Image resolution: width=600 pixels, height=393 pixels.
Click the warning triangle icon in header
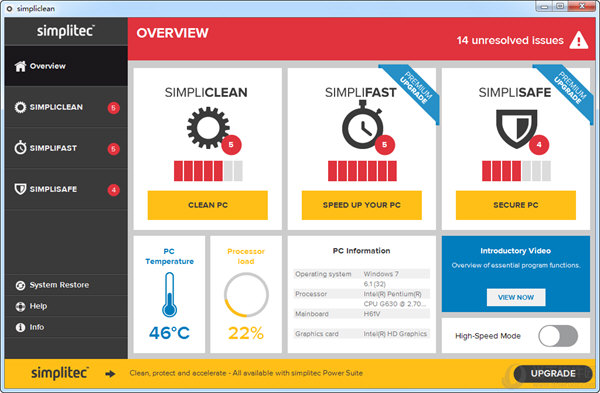point(579,40)
